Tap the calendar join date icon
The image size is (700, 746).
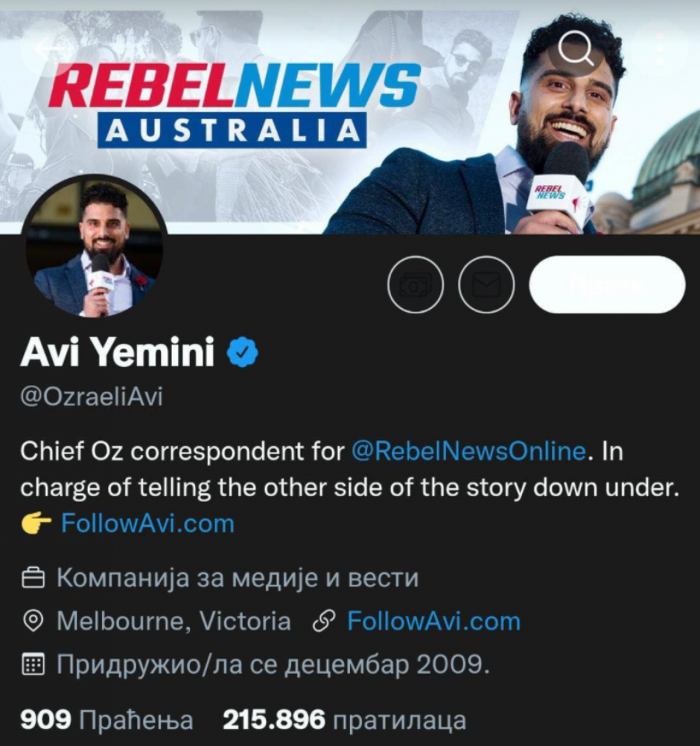33,664
